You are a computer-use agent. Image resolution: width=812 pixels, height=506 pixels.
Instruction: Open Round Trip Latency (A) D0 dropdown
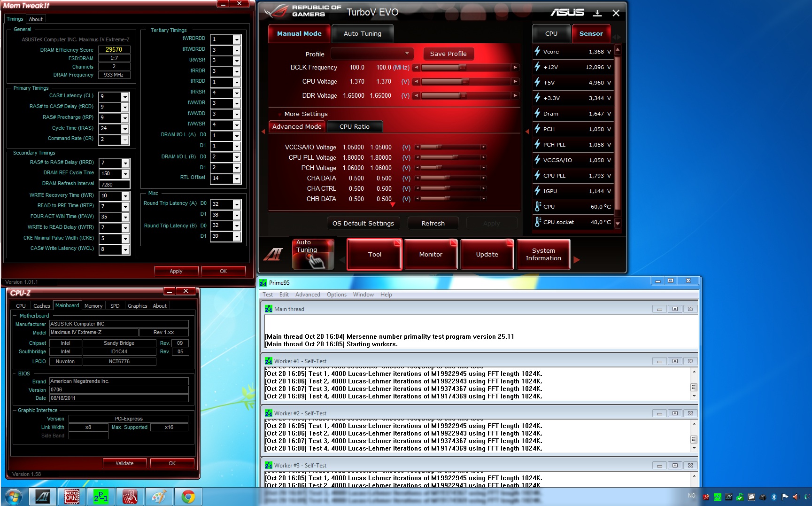click(237, 204)
